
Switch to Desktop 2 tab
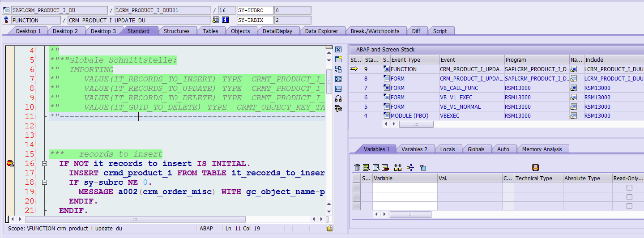[65, 31]
